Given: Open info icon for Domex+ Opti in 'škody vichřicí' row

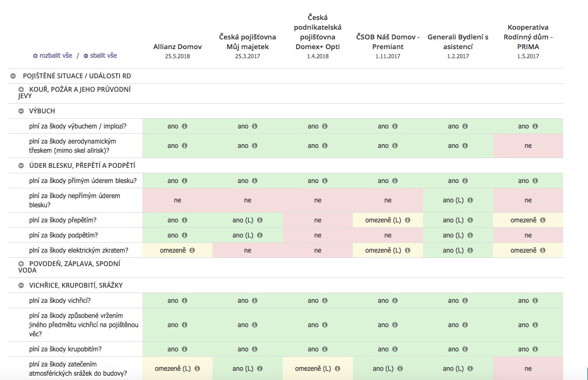Looking at the screenshot, I should coord(325,301).
